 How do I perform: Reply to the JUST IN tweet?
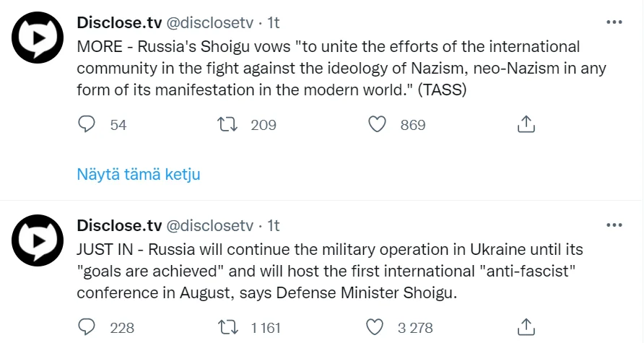coord(87,328)
